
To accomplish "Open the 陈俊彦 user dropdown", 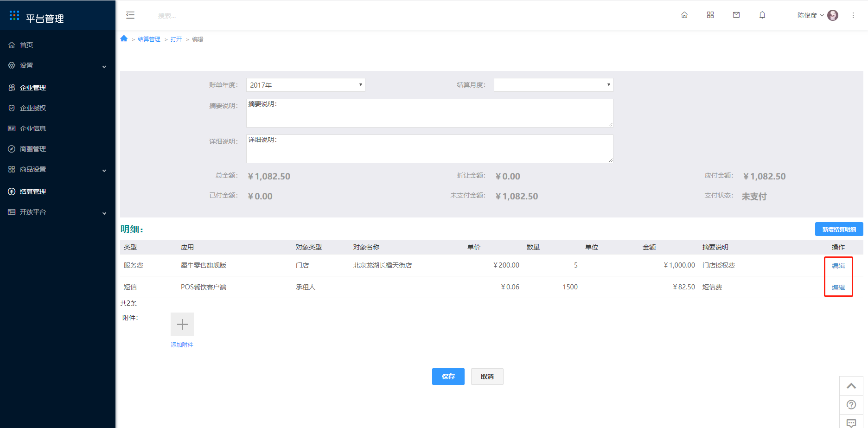I will click(x=811, y=15).
